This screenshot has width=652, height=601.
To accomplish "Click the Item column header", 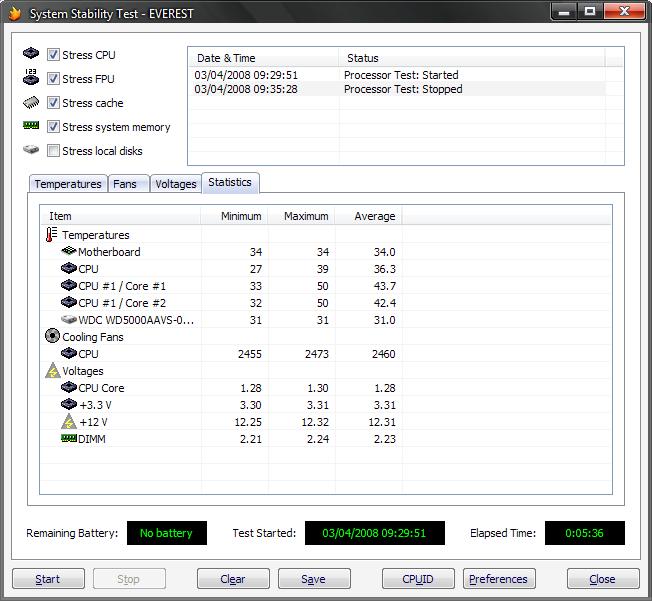I will (x=121, y=216).
